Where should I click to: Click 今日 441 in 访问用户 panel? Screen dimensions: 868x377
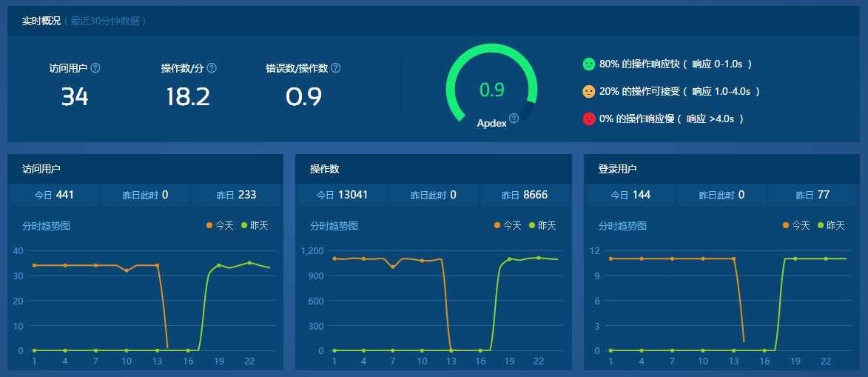(55, 195)
